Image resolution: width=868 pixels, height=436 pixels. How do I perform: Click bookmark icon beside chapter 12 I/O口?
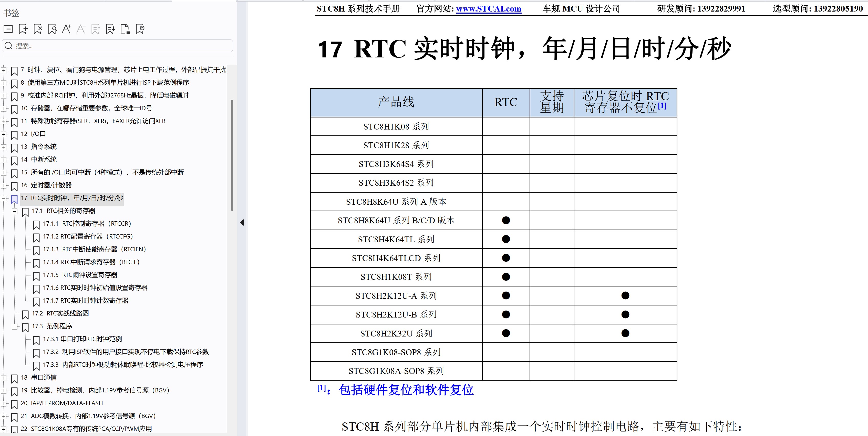14,135
